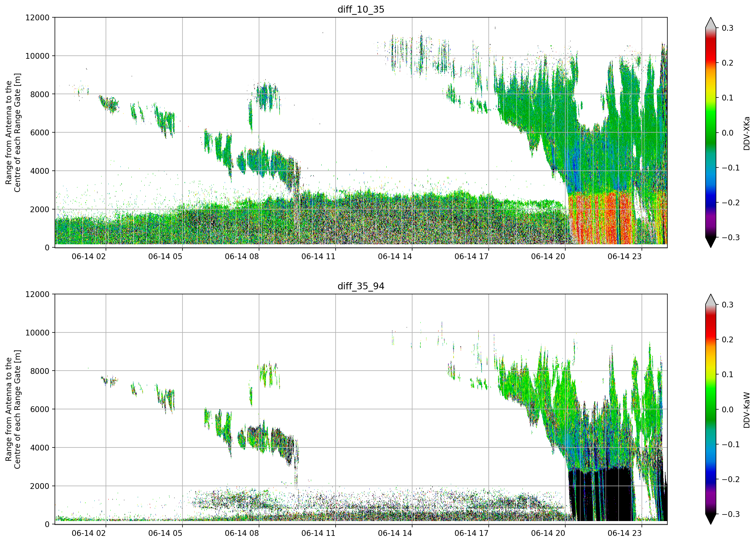756x543 pixels.
Task: Click the 06-14 14 time label under diff_35_94
Action: coord(395,533)
